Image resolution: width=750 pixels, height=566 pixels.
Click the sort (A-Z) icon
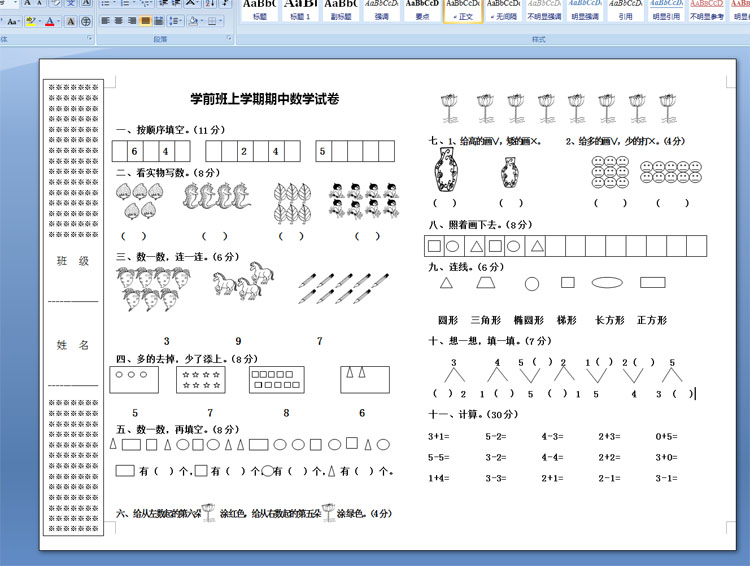(x=210, y=3)
